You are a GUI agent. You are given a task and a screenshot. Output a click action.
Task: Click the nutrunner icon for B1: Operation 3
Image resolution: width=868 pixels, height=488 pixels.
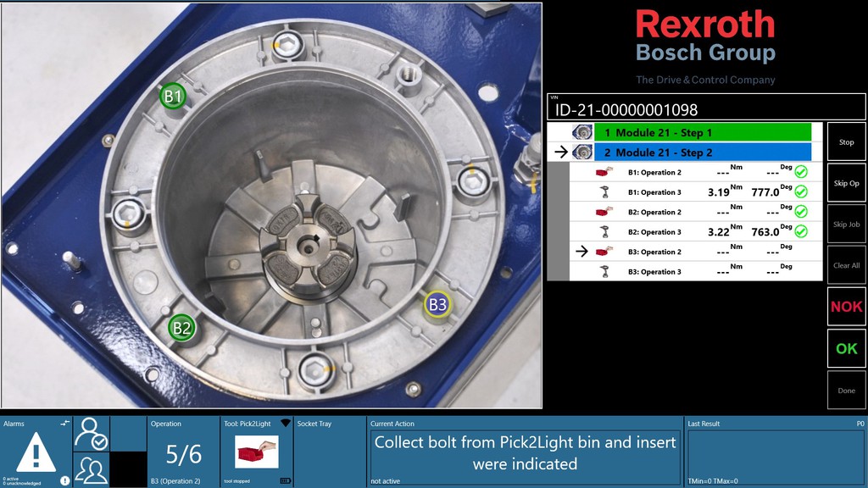[x=604, y=192]
